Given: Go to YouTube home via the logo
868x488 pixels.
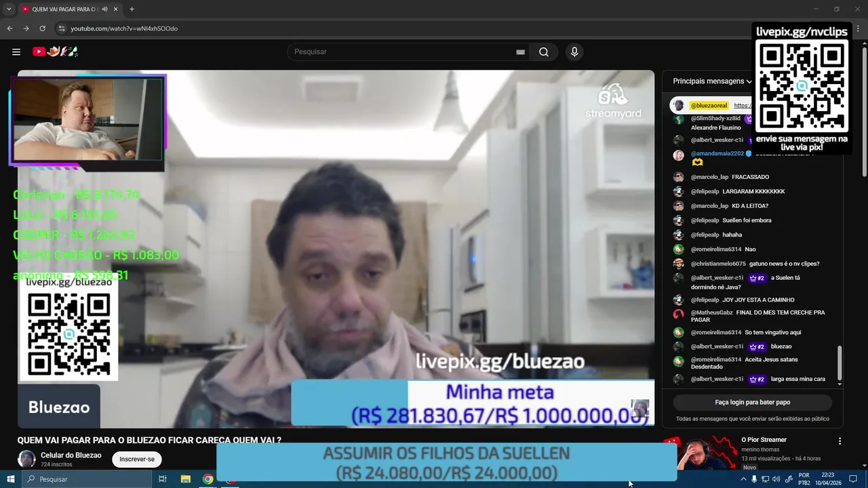Looking at the screenshot, I should coord(55,52).
